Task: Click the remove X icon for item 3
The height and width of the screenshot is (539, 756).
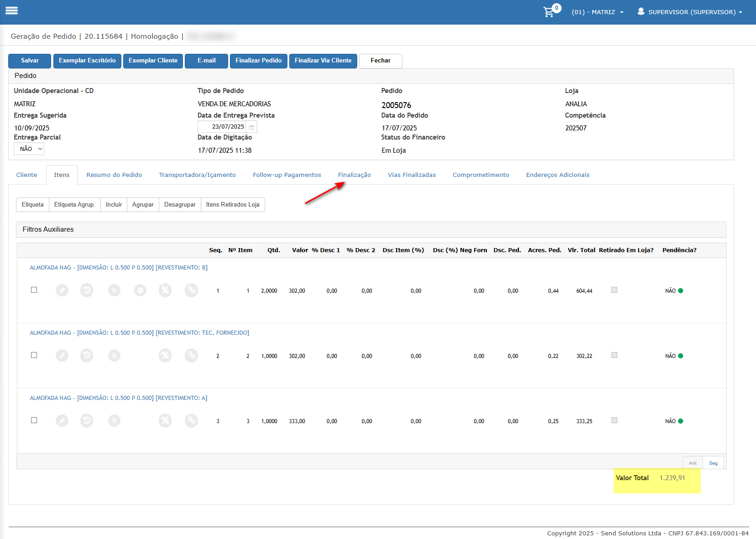Action: 114,420
